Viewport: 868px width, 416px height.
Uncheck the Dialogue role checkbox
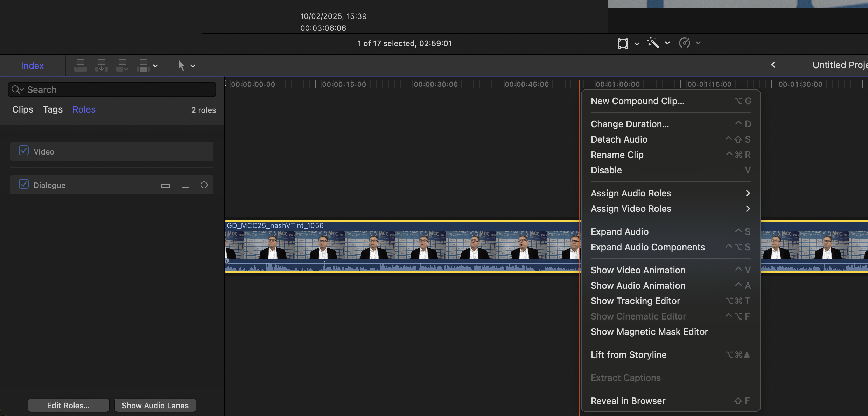tap(24, 184)
